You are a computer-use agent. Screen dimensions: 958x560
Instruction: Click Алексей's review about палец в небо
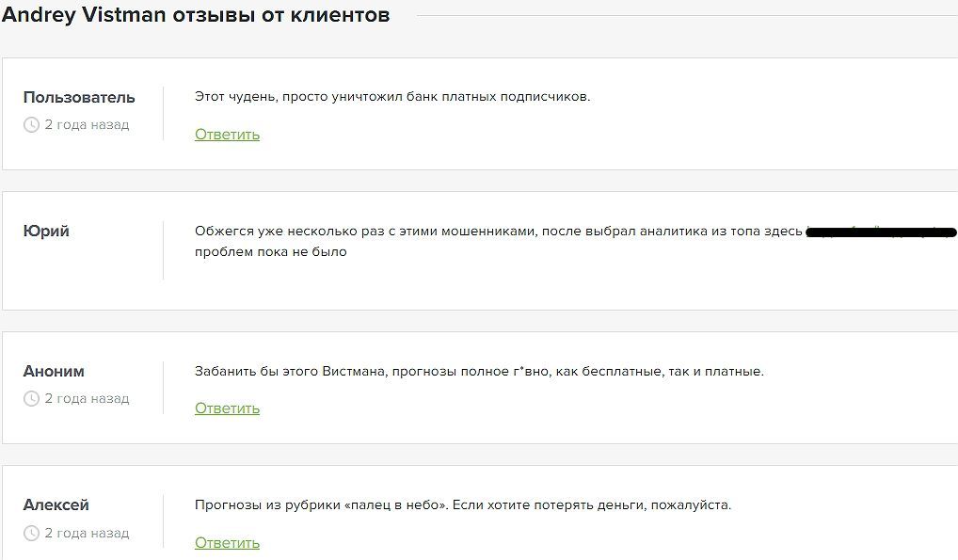pos(462,505)
